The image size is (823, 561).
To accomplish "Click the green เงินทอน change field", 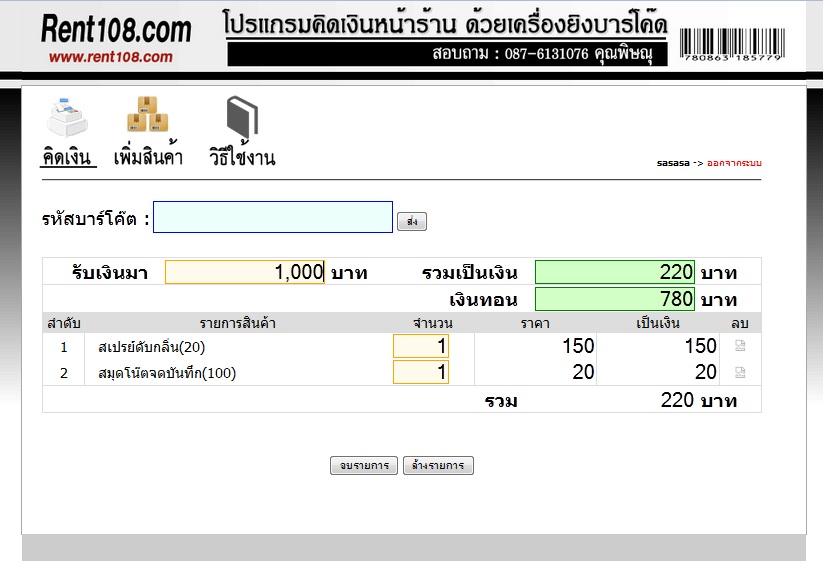I will [x=614, y=299].
